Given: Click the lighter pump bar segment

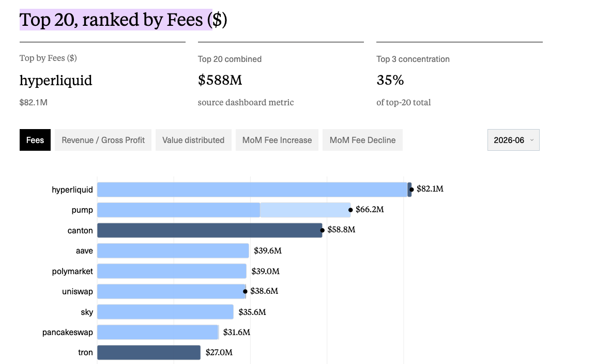Looking at the screenshot, I should point(306,210).
